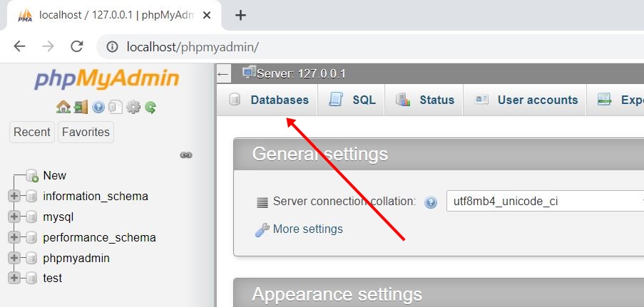Select test database name
644x307 pixels.
point(53,279)
